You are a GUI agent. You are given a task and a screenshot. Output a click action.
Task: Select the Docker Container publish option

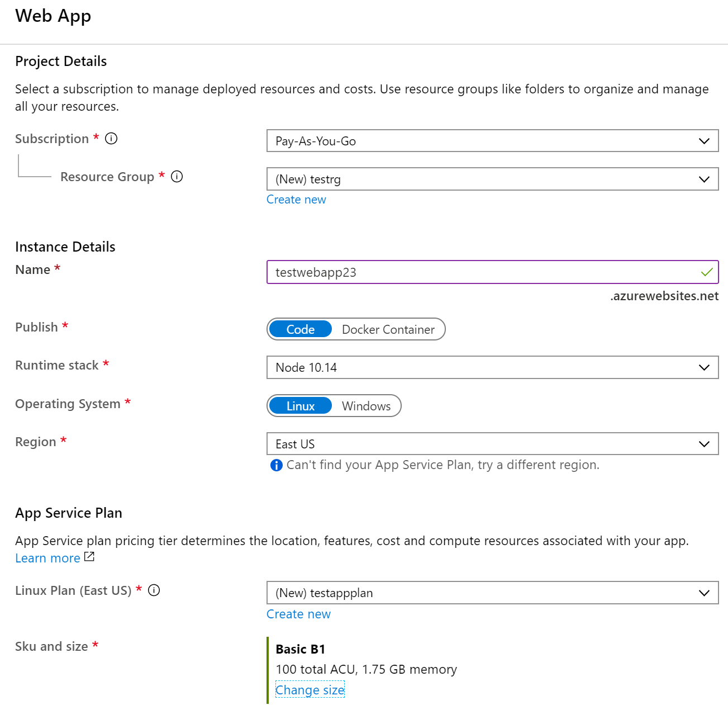(388, 329)
